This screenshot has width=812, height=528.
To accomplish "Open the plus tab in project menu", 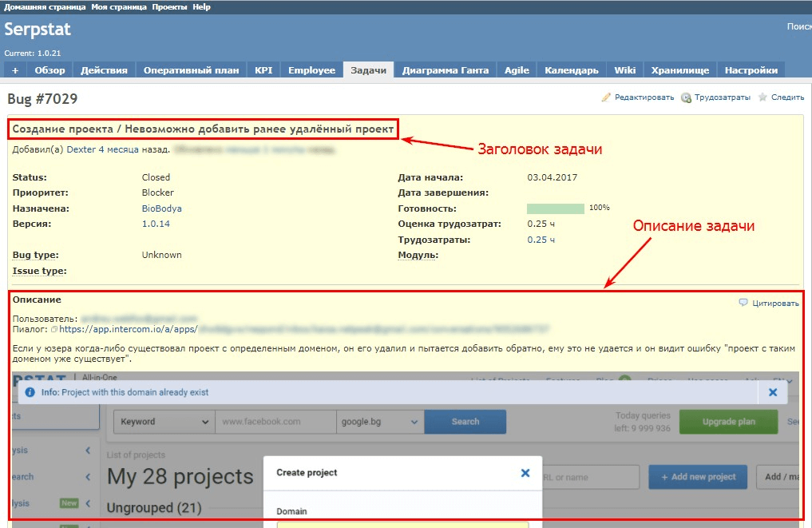I will click(15, 70).
